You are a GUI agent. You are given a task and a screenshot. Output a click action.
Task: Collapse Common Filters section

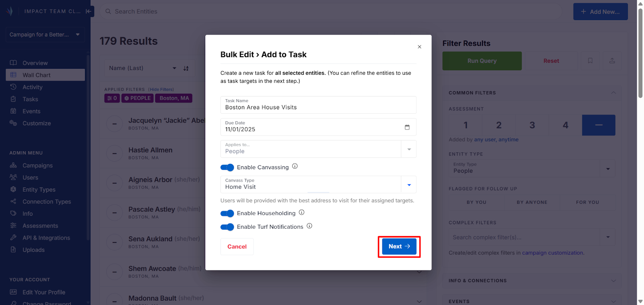(x=613, y=92)
